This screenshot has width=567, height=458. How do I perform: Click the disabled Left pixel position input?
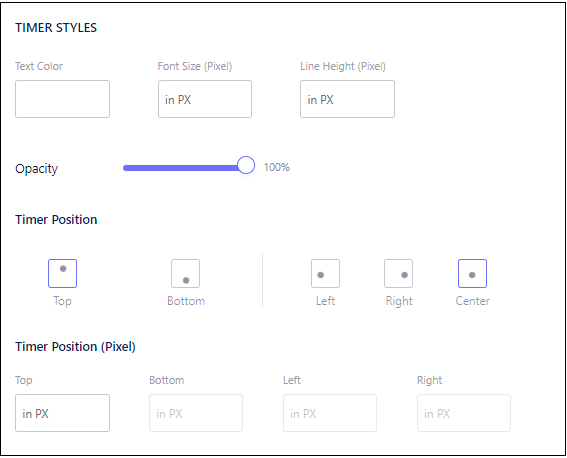330,413
